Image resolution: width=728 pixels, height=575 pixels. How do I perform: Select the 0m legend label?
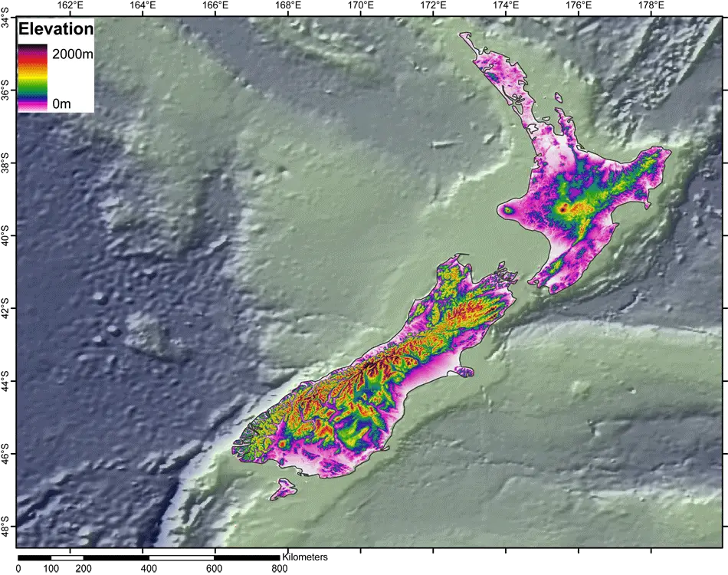(62, 103)
